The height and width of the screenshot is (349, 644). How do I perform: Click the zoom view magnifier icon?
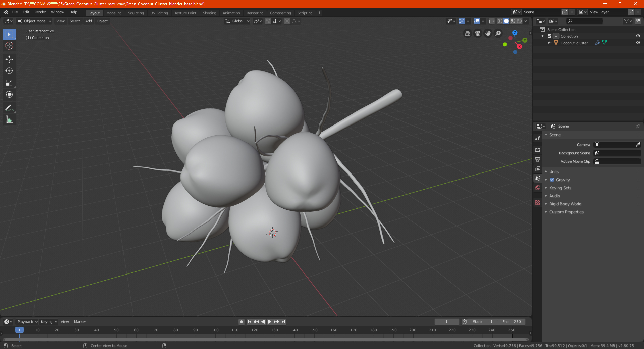(x=498, y=33)
